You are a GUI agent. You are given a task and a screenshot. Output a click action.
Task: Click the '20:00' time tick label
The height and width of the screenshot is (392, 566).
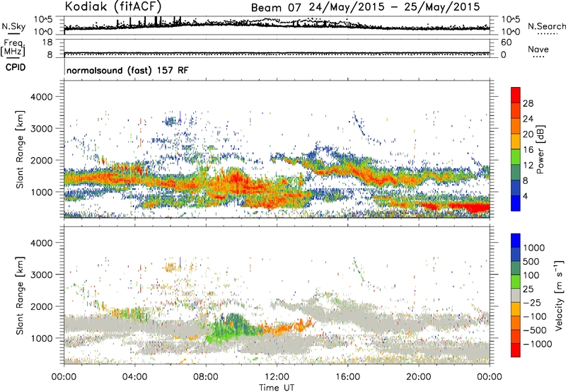(419, 377)
